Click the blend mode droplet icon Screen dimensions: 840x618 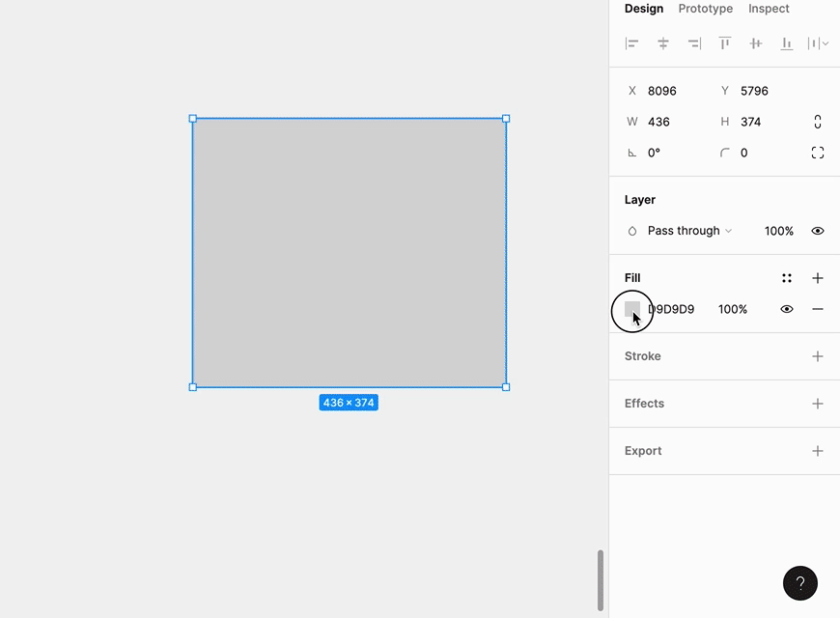632,231
